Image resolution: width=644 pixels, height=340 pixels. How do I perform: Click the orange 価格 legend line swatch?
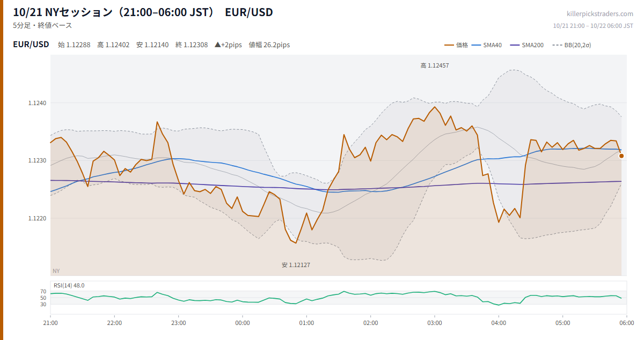449,45
